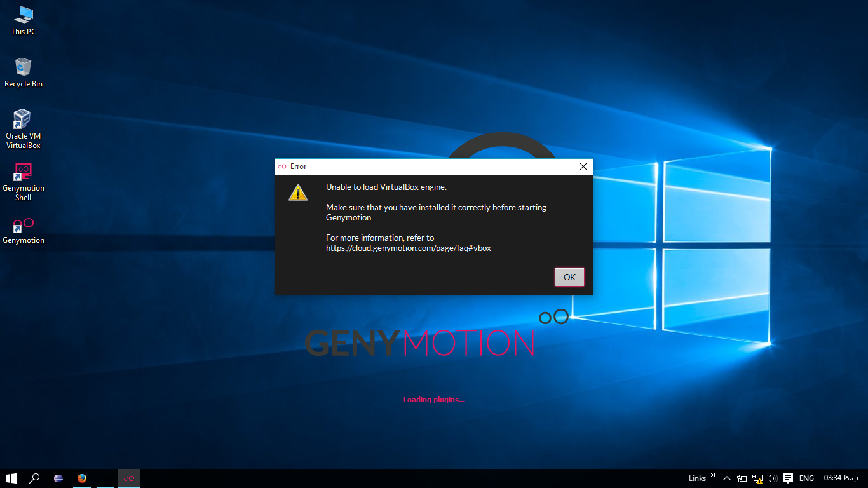The height and width of the screenshot is (488, 868).
Task: Open the network status icon with warning
Action: click(757, 478)
